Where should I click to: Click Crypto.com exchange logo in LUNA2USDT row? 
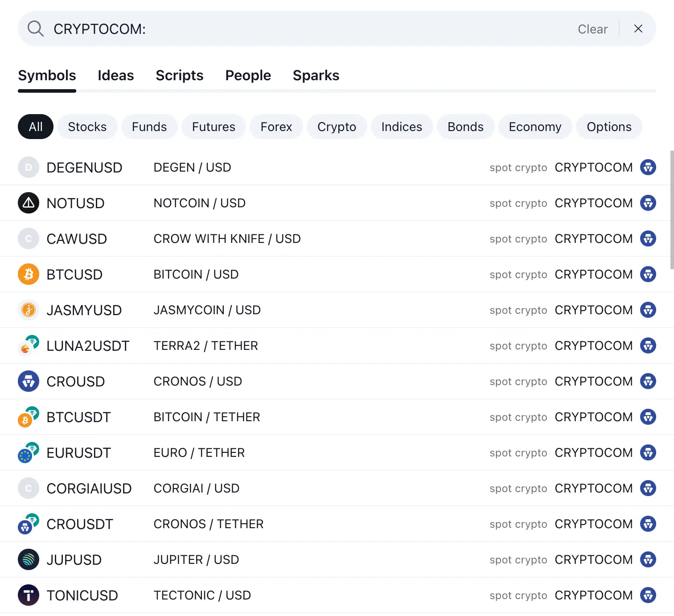[x=648, y=345]
